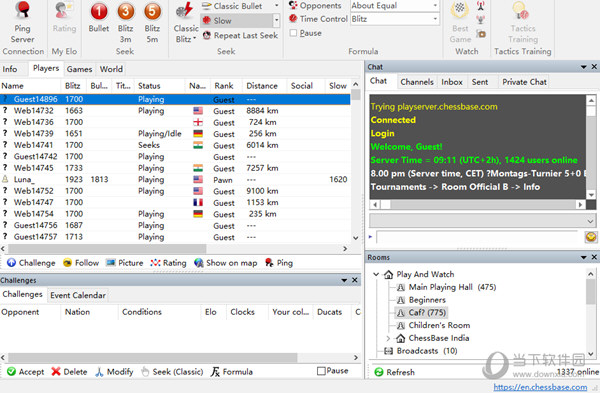Click the Challenges list horizontal scrollbar
This screenshot has width=600, height=393.
[x=179, y=357]
